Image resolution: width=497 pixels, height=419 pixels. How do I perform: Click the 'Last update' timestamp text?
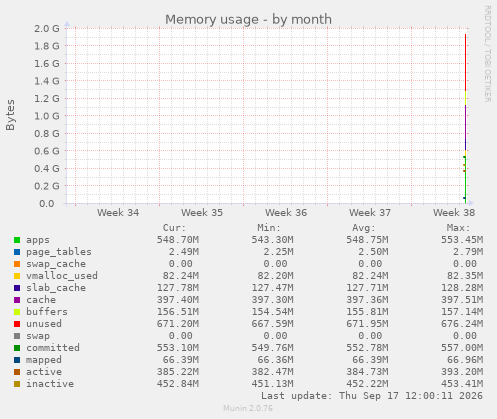coord(372,396)
